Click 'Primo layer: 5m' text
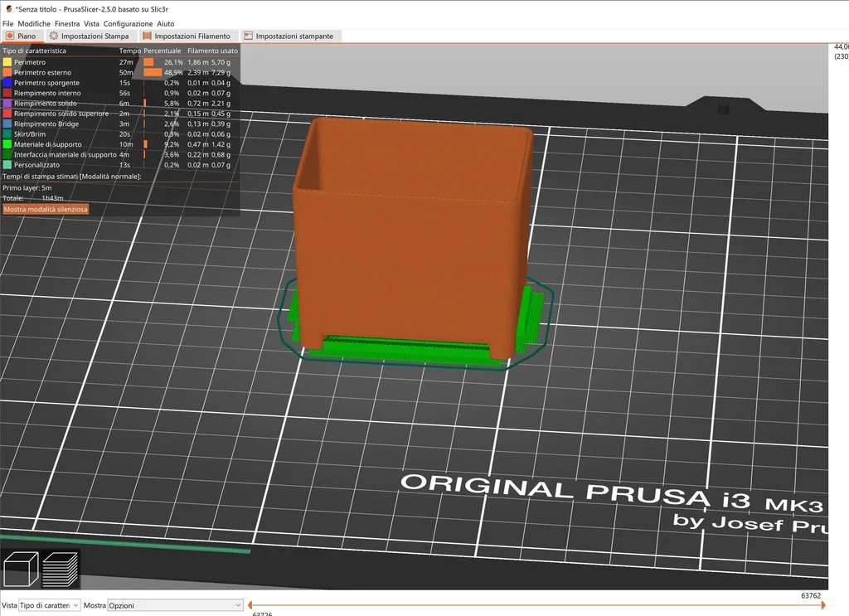 (27, 188)
